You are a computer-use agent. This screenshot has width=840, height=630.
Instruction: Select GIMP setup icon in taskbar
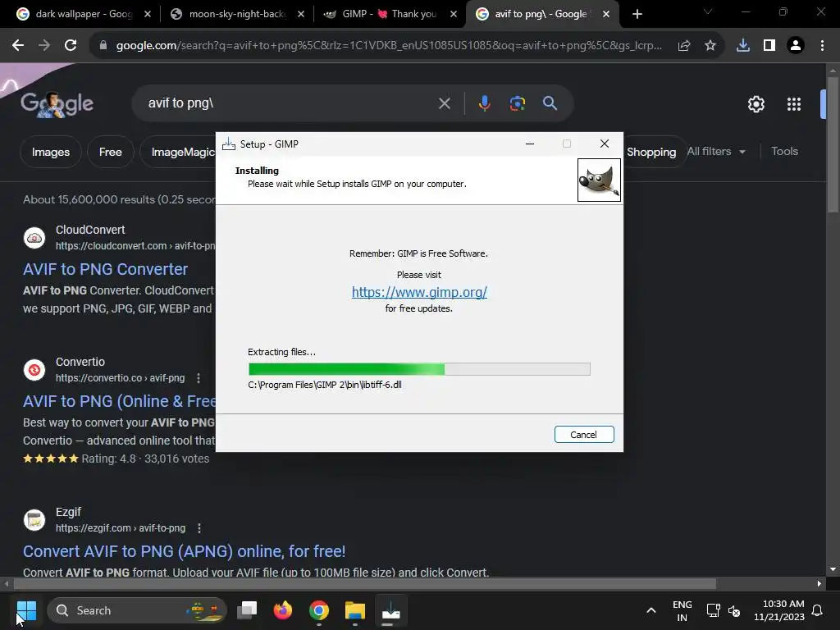391,610
